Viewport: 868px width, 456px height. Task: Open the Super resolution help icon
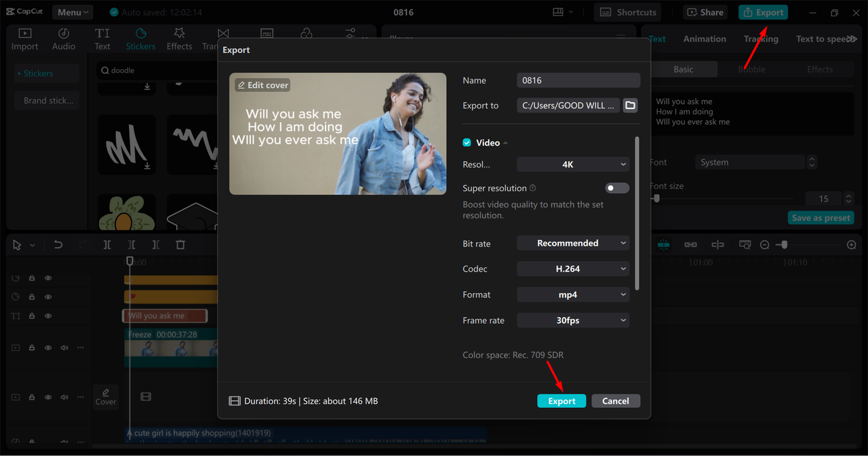(x=532, y=188)
